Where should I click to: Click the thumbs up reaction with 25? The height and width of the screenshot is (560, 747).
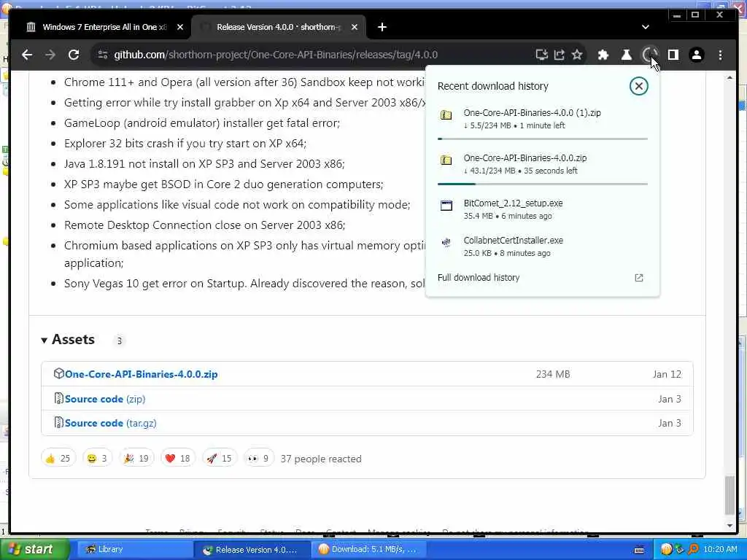58,458
